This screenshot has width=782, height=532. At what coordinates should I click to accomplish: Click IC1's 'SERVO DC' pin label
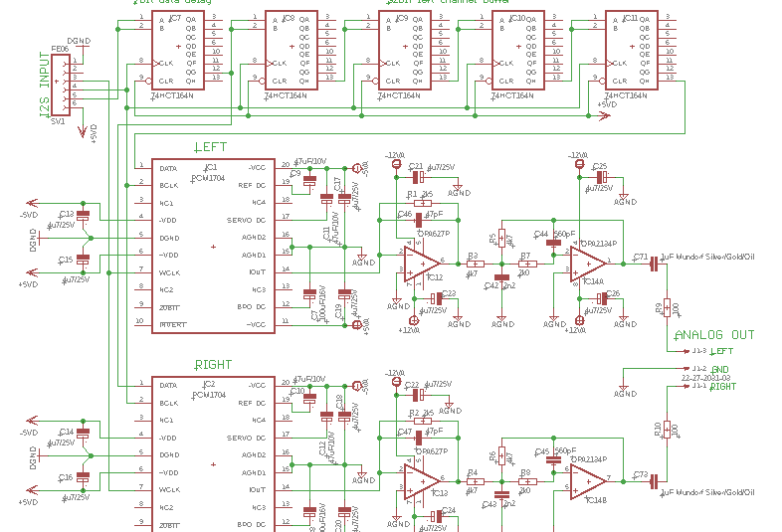click(x=247, y=221)
